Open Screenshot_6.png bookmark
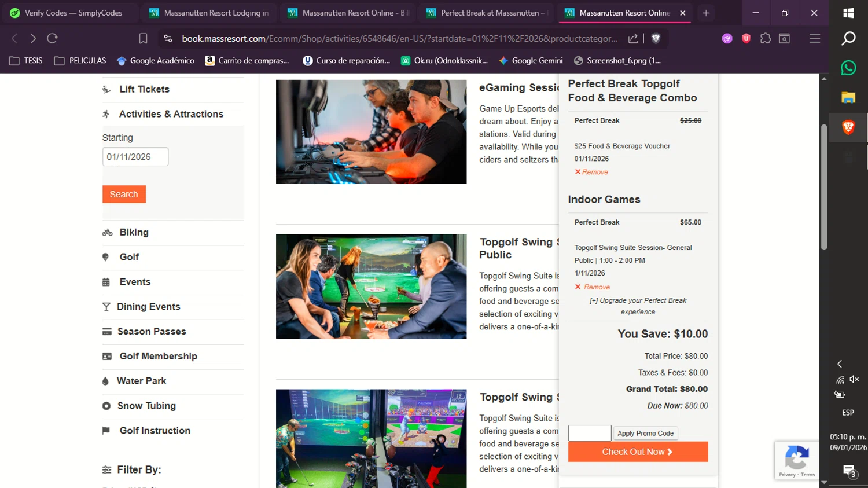 tap(617, 60)
